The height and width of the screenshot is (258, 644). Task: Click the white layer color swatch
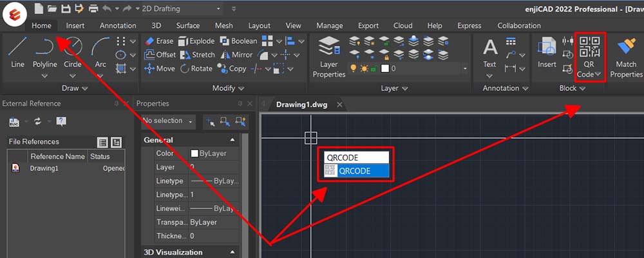[x=385, y=69]
